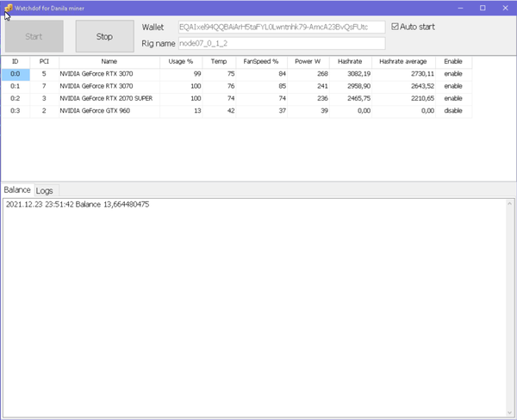517x420 pixels.
Task: Click the Wallet address input field
Action: coord(281,27)
